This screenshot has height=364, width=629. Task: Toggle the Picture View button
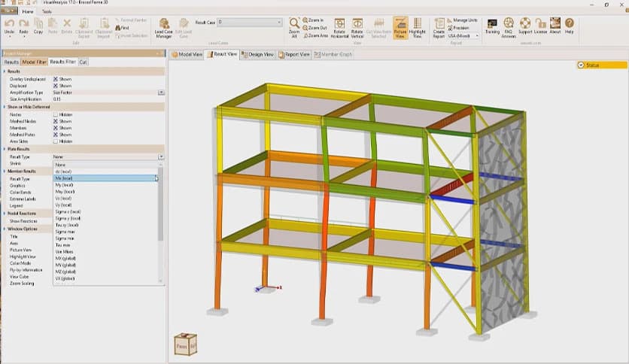pyautogui.click(x=400, y=28)
